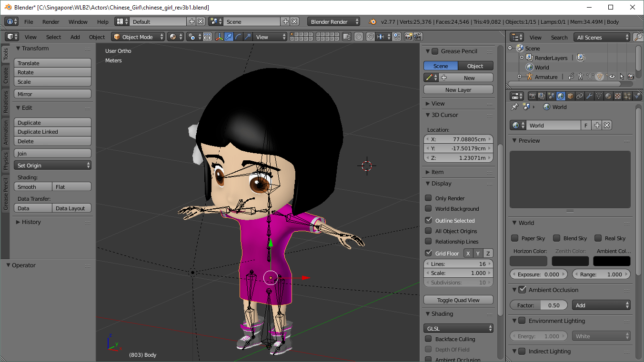The height and width of the screenshot is (362, 644).
Task: Adjust the Ambient Occlusion Factor slider
Action: coord(539,305)
